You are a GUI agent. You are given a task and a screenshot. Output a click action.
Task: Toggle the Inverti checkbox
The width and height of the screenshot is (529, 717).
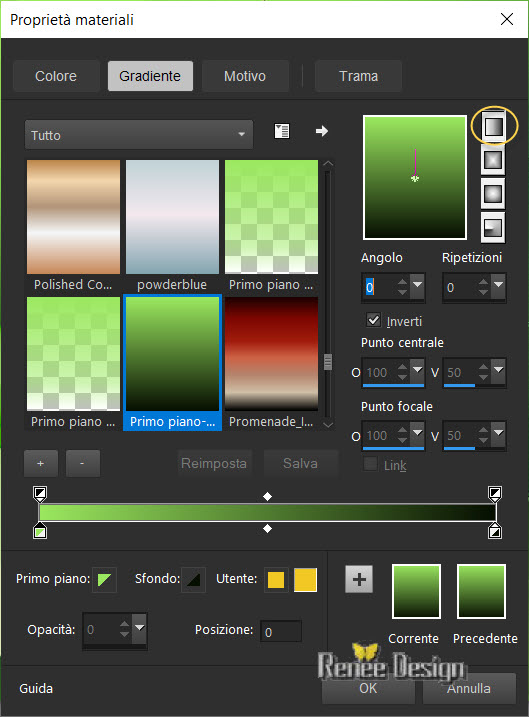[x=374, y=320]
